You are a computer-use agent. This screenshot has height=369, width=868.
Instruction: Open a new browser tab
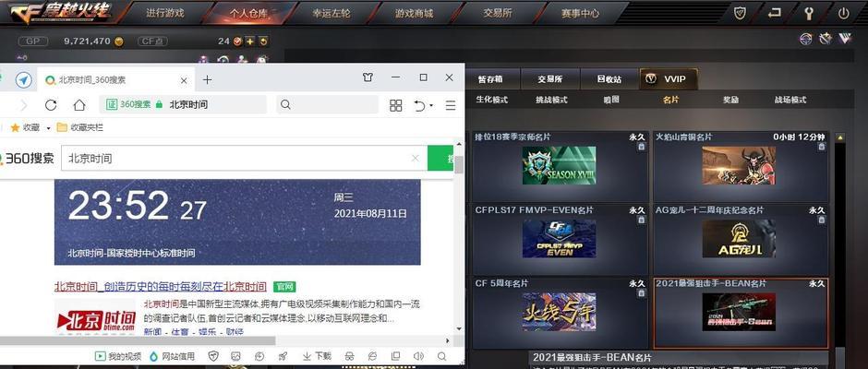coord(207,79)
